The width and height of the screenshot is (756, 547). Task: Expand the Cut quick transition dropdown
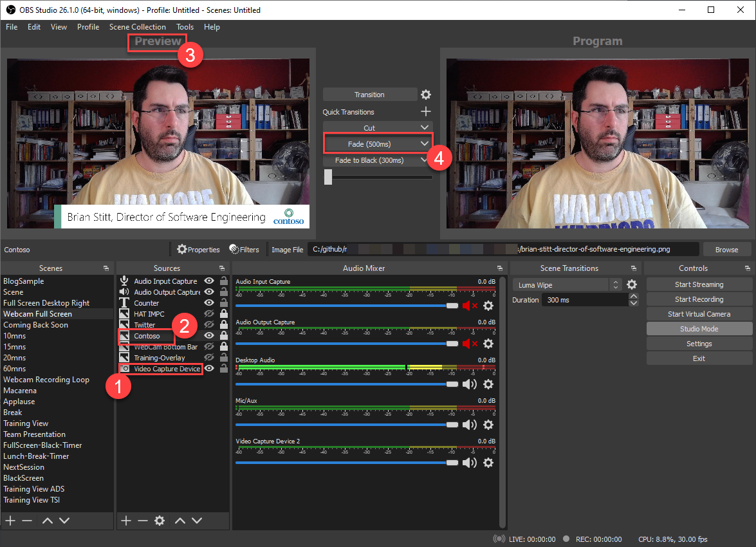click(424, 127)
